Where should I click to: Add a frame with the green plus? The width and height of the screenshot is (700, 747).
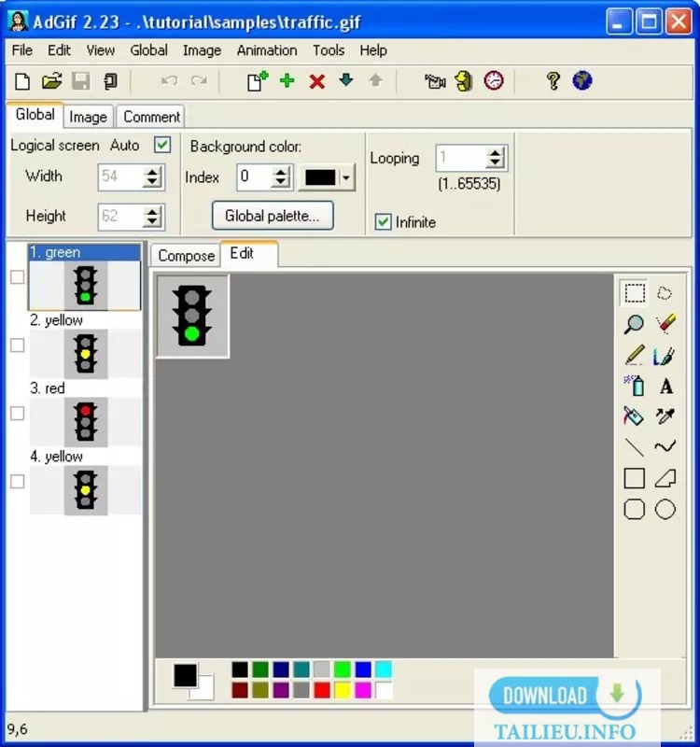[x=287, y=80]
